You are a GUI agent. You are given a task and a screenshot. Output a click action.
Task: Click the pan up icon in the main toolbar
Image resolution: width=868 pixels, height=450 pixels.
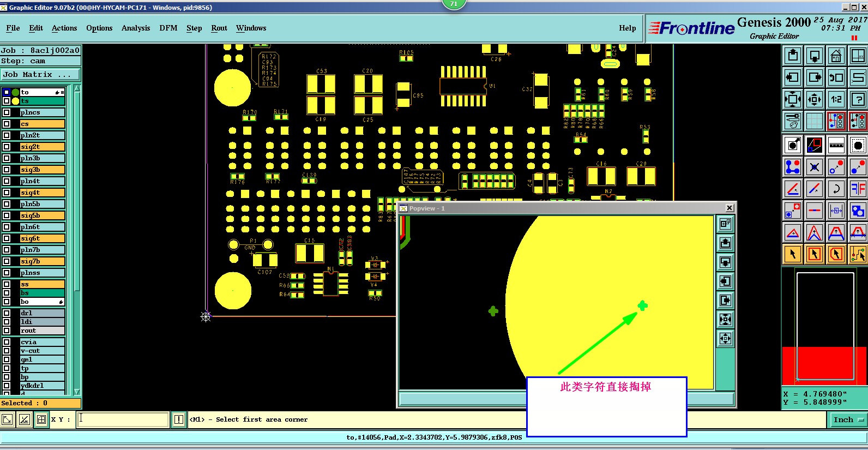click(793, 56)
